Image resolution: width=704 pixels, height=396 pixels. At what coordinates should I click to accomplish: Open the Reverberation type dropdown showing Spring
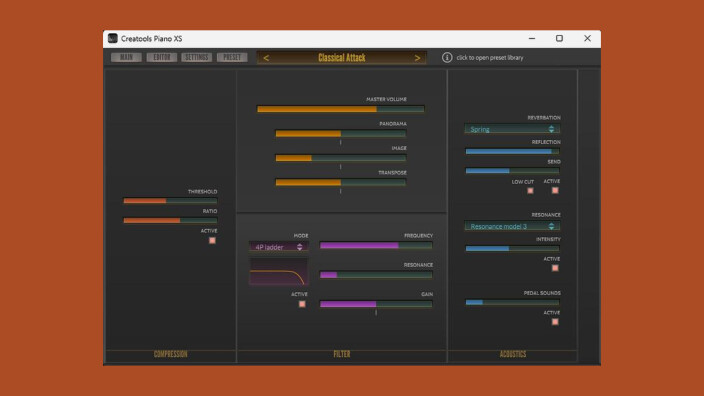[x=512, y=129]
